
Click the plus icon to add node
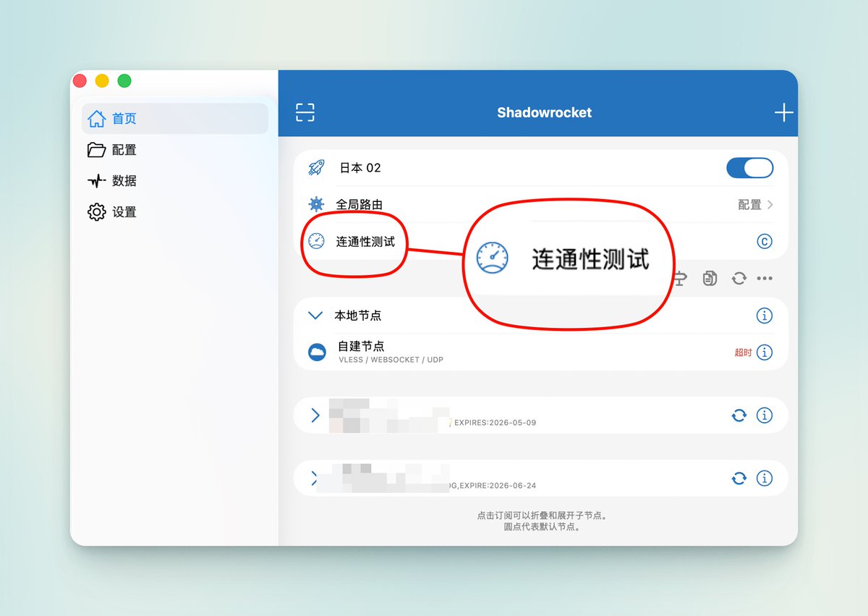pyautogui.click(x=783, y=112)
